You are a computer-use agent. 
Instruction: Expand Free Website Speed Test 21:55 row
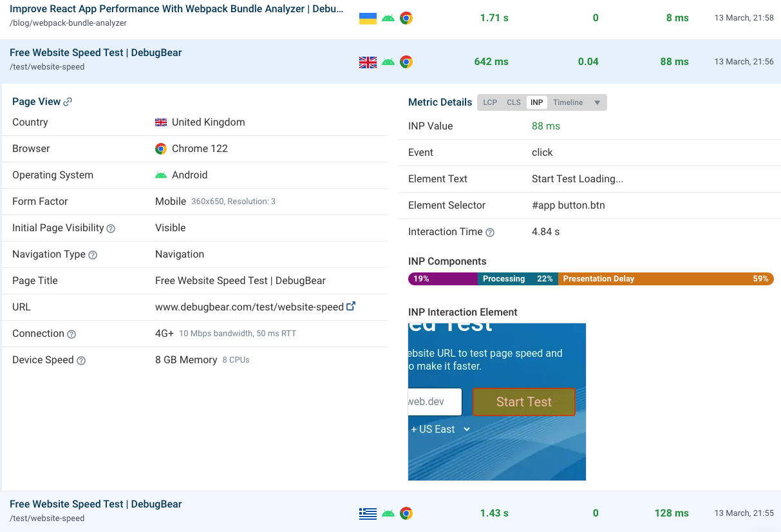point(390,513)
